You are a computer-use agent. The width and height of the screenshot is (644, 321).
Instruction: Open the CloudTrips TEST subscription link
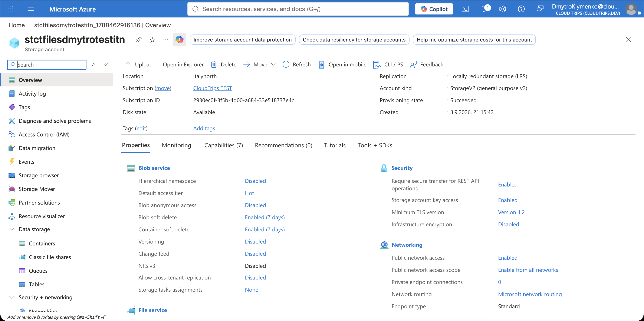click(x=213, y=88)
